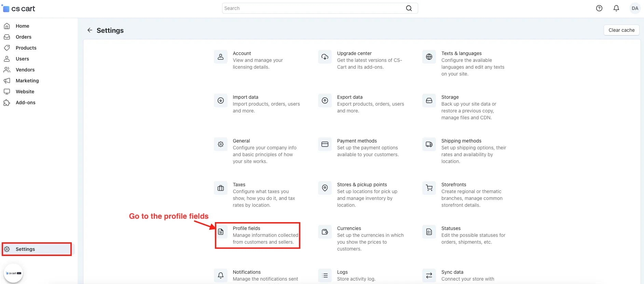644x284 pixels.
Task: Open the notifications bell in header
Action: point(616,8)
